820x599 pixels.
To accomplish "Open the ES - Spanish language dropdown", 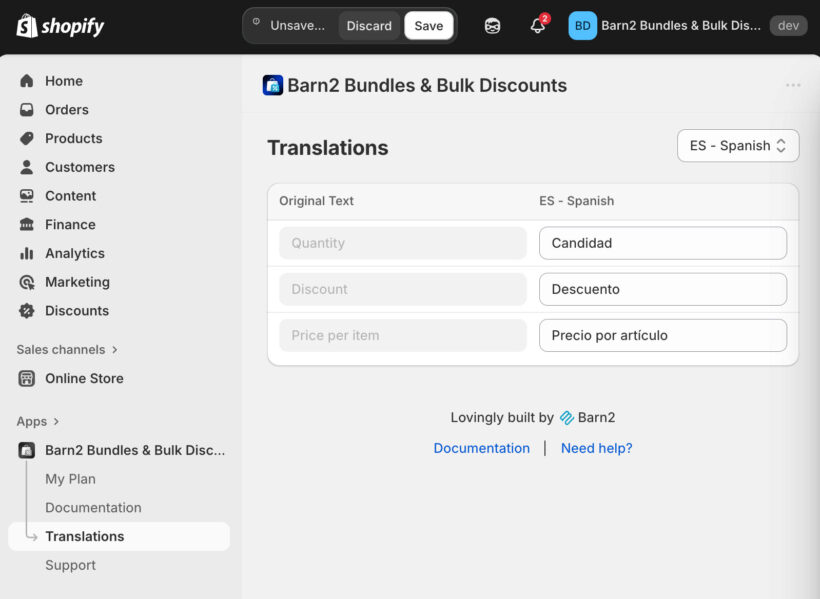I will click(737, 145).
